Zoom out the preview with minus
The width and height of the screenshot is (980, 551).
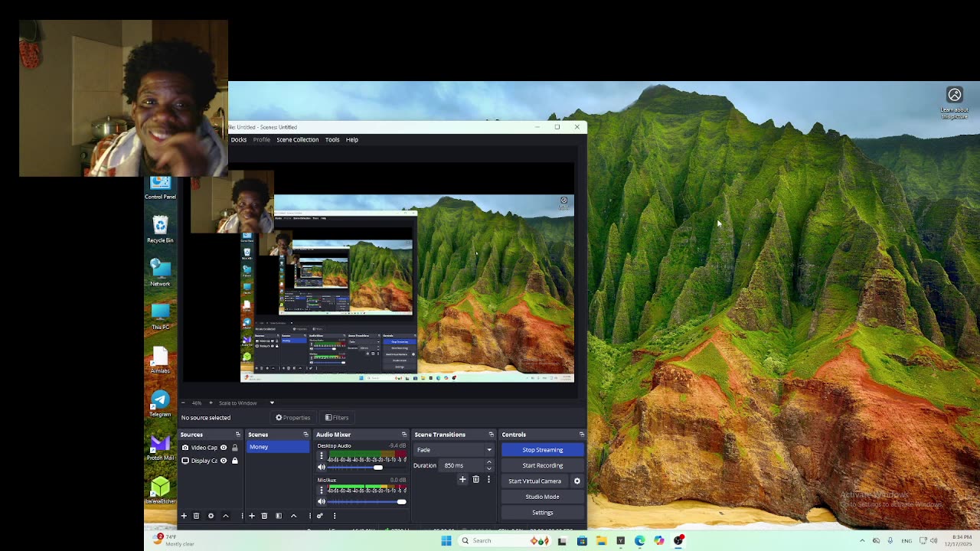[184, 403]
